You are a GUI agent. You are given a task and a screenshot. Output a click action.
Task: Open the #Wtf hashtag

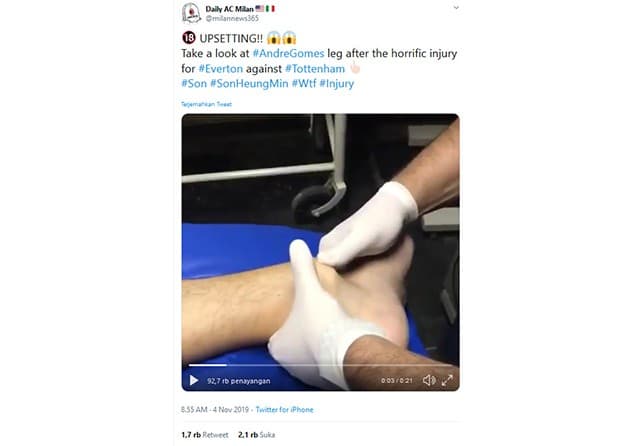click(x=304, y=84)
